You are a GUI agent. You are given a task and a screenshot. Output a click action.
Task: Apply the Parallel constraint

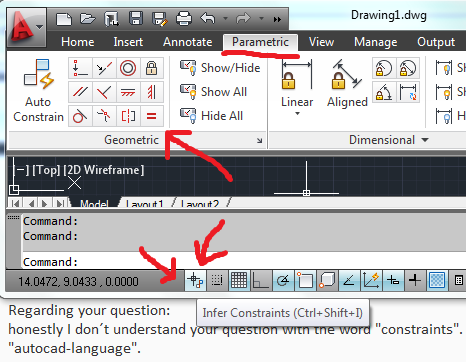[x=80, y=92]
